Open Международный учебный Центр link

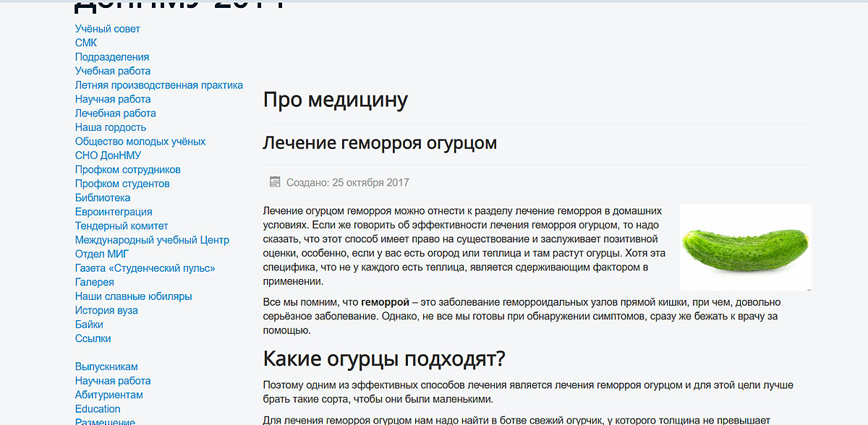(x=152, y=240)
